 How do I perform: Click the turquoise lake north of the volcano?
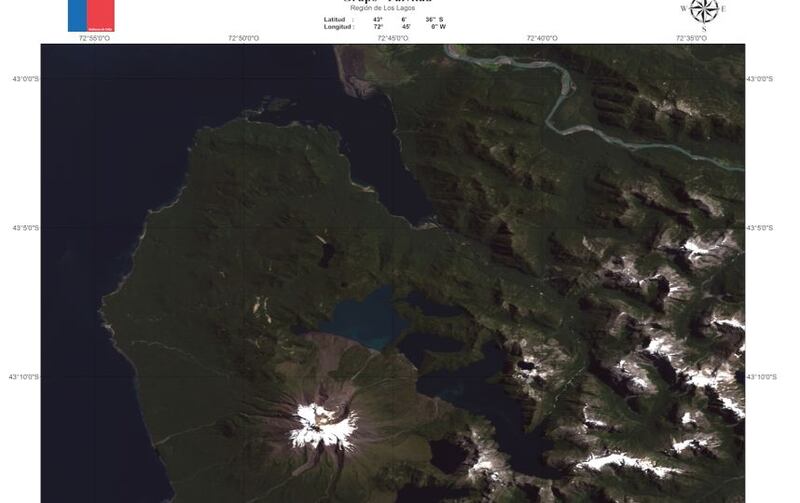click(366, 319)
